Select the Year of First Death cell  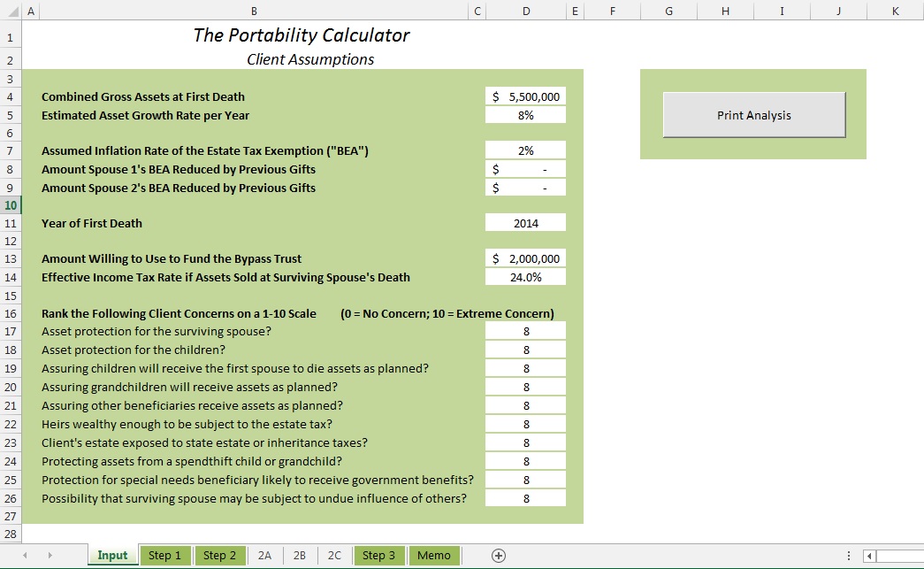[x=525, y=223]
